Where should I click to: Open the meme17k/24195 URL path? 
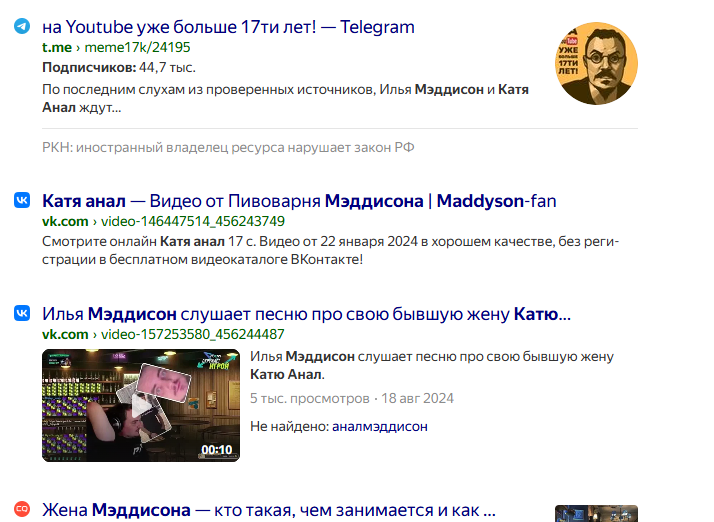pos(138,47)
